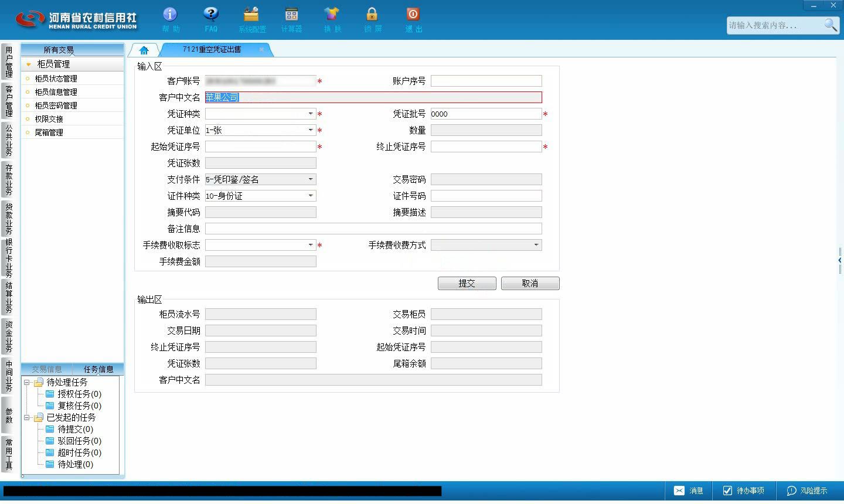Viewport: 844px width, 504px height.
Task: Open the 证件种类 dropdown
Action: 311,196
